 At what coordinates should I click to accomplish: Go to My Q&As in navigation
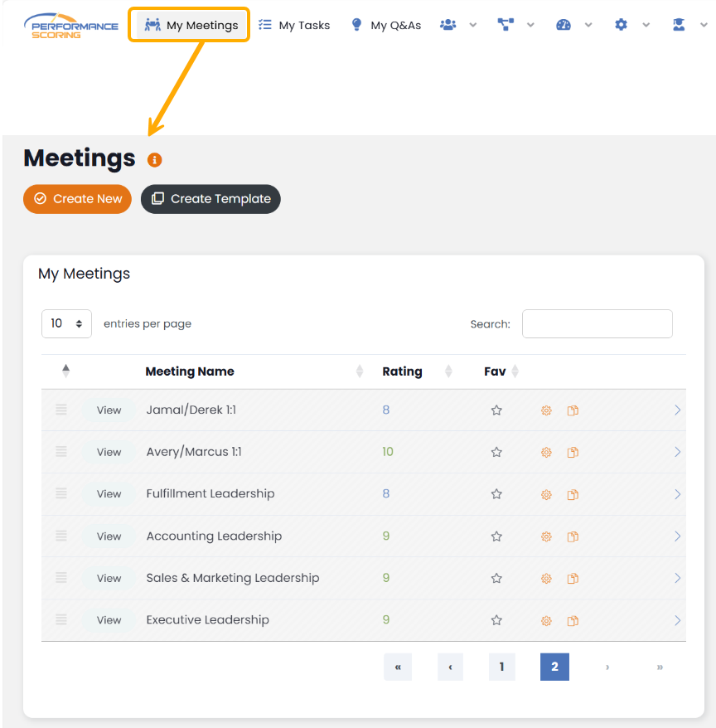[x=386, y=25]
